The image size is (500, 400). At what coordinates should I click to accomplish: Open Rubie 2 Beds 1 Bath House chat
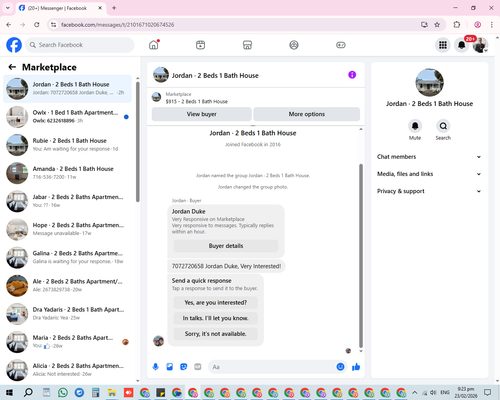tap(68, 145)
